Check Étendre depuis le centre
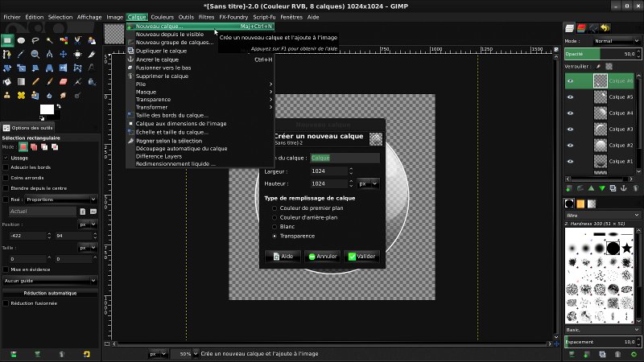The image size is (644, 362). [6, 188]
